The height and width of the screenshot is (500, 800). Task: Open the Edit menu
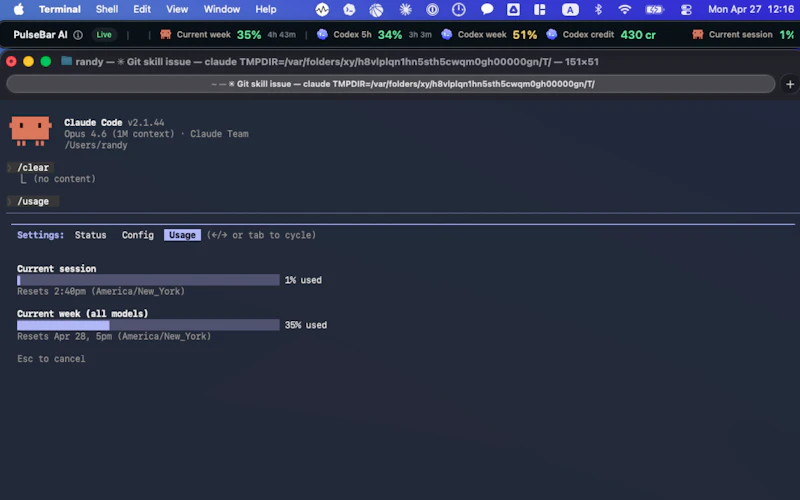point(142,9)
